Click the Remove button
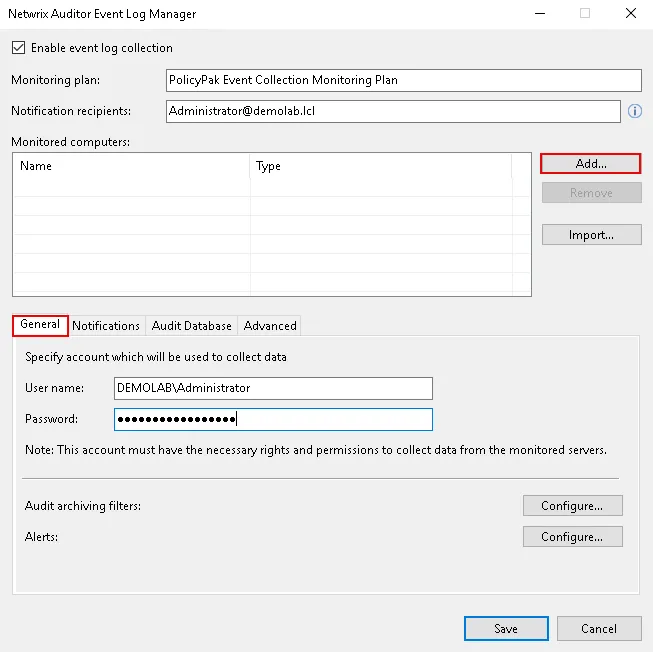The height and width of the screenshot is (652, 653). [x=591, y=193]
